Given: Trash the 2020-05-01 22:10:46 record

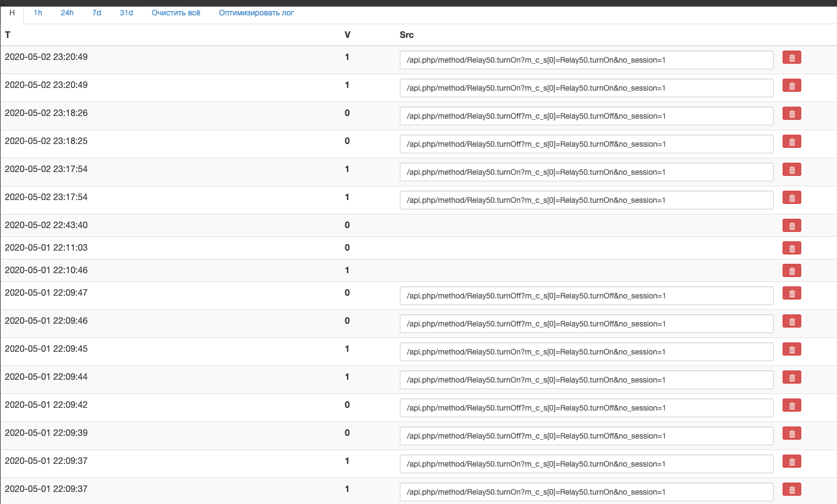Looking at the screenshot, I should pyautogui.click(x=791, y=271).
